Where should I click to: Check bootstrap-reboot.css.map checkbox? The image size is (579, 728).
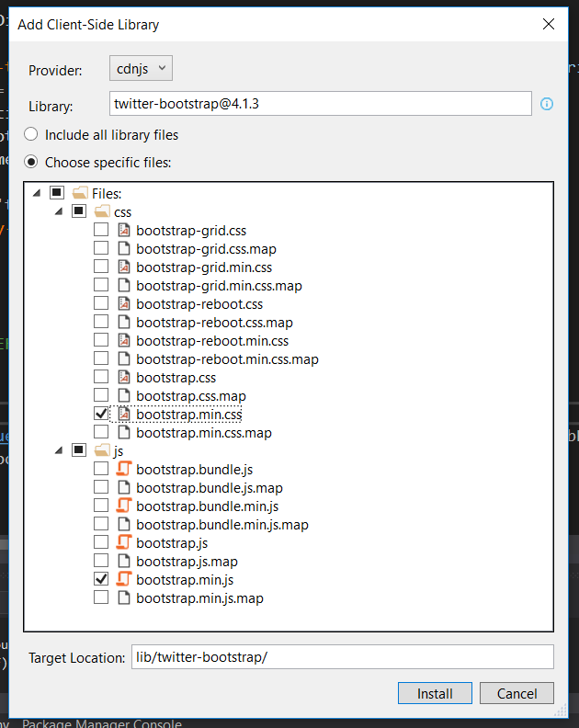pyautogui.click(x=101, y=322)
